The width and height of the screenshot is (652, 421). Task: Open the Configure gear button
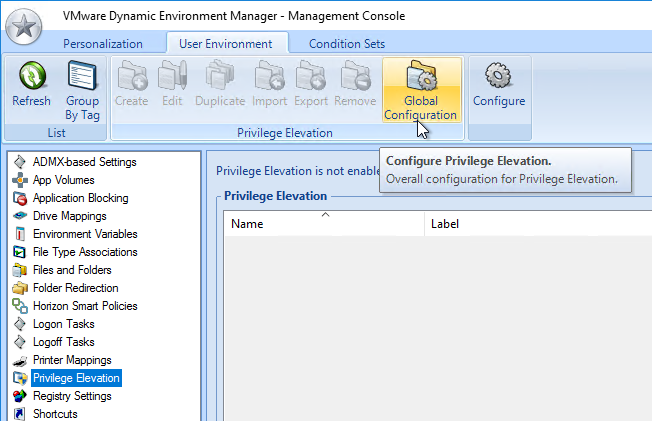[499, 84]
